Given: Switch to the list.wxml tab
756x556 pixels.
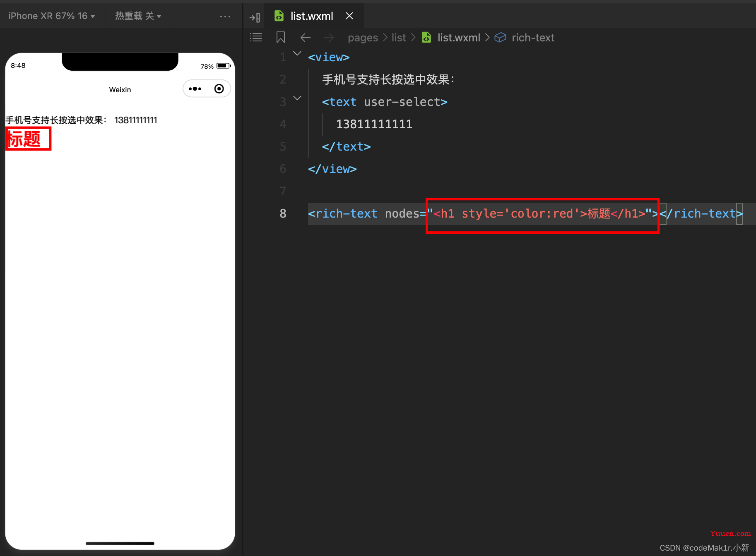Looking at the screenshot, I should [312, 16].
